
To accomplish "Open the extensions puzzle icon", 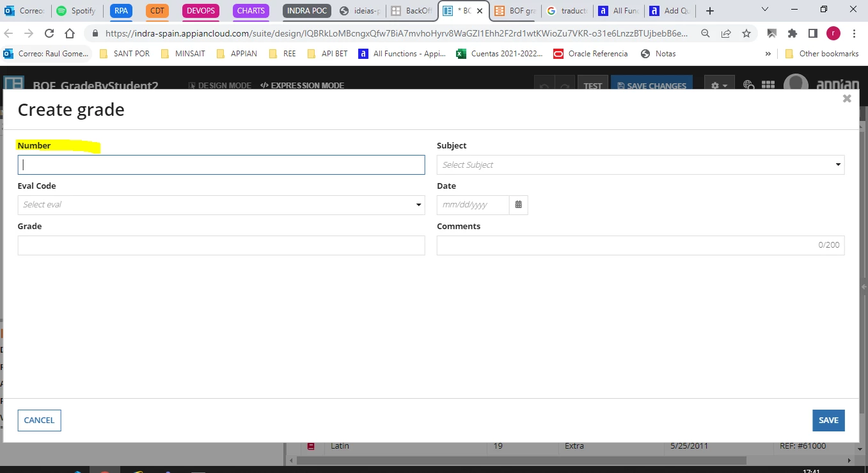I will click(x=793, y=33).
